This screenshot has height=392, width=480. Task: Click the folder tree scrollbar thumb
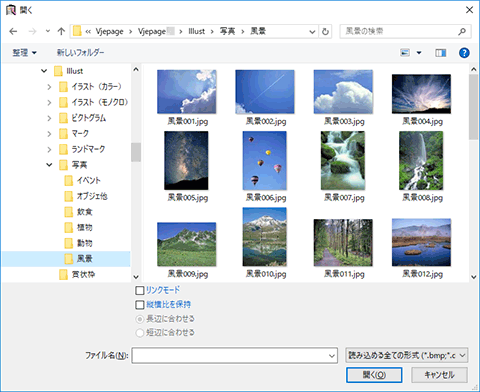point(136,152)
